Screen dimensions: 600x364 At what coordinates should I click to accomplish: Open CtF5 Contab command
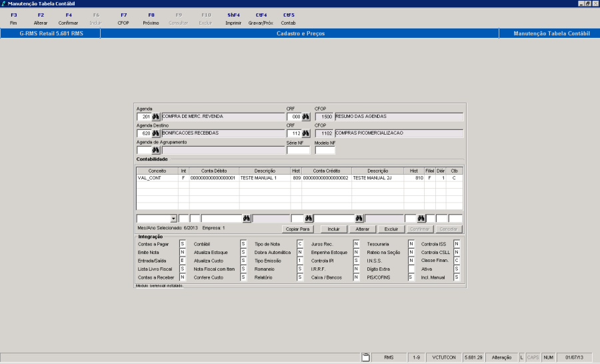click(x=289, y=19)
